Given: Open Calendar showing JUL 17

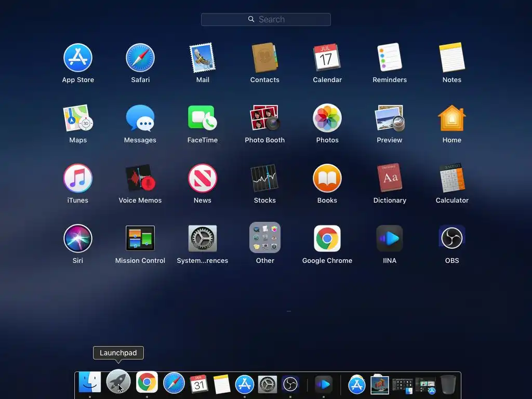Looking at the screenshot, I should 327,57.
